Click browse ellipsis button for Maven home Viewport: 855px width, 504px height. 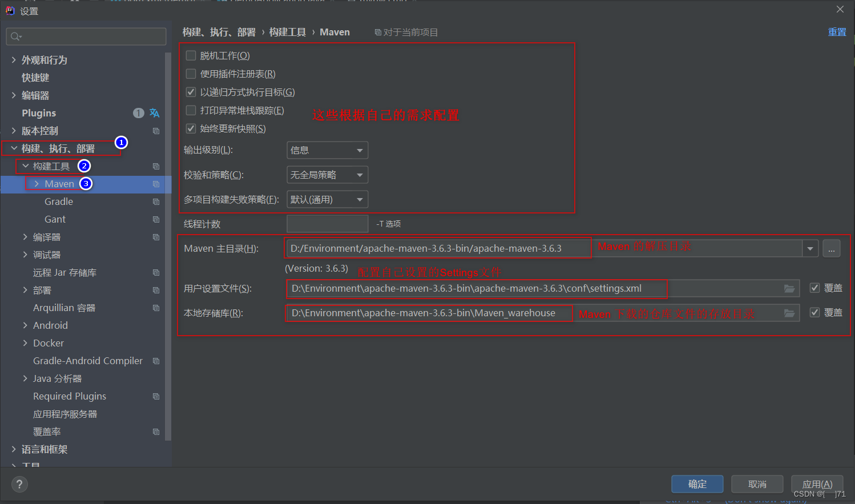tap(832, 249)
